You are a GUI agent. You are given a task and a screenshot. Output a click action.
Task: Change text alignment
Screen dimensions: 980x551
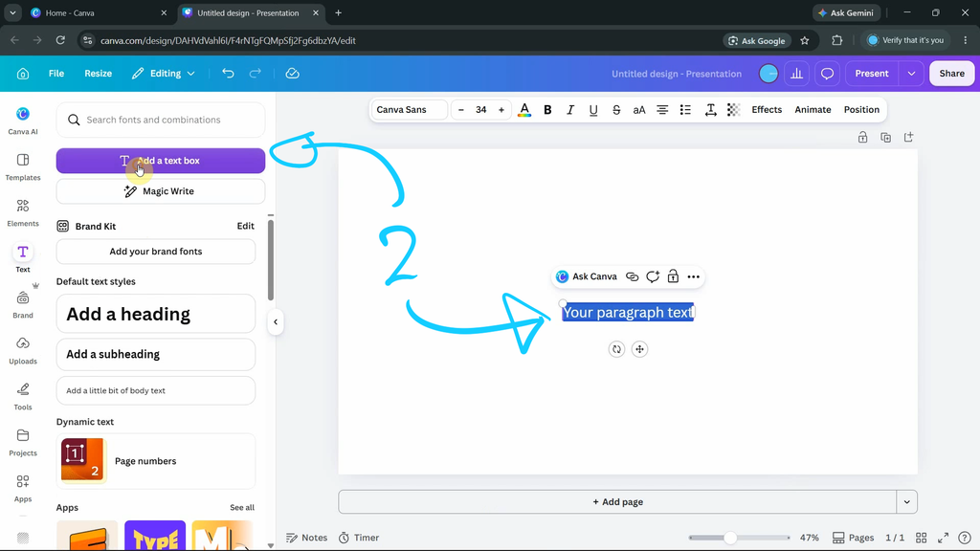[662, 110]
